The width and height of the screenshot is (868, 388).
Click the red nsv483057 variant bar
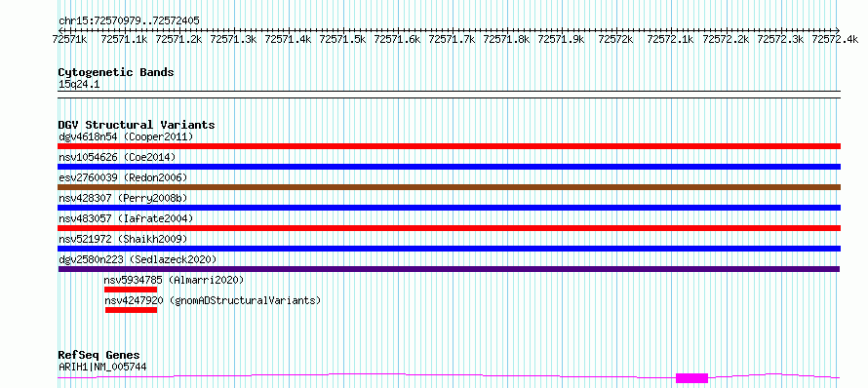click(x=450, y=228)
